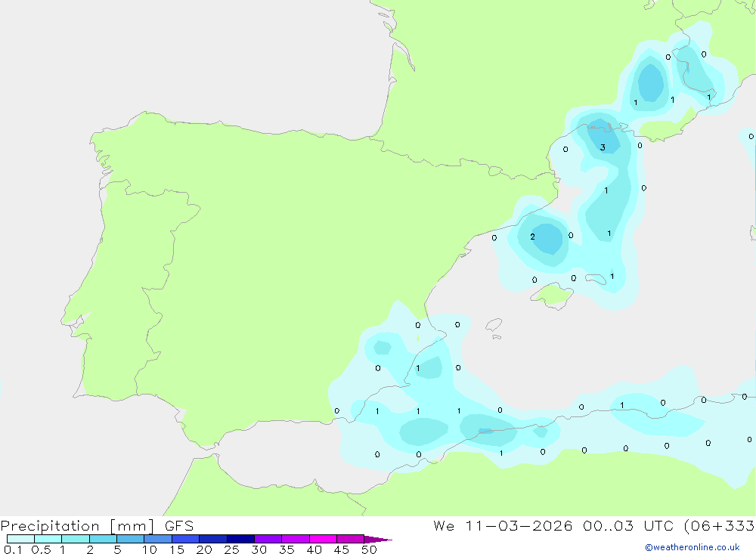Click the 35–40 mm violet legend swatch
This screenshot has height=554, width=756.
[x=295, y=539]
